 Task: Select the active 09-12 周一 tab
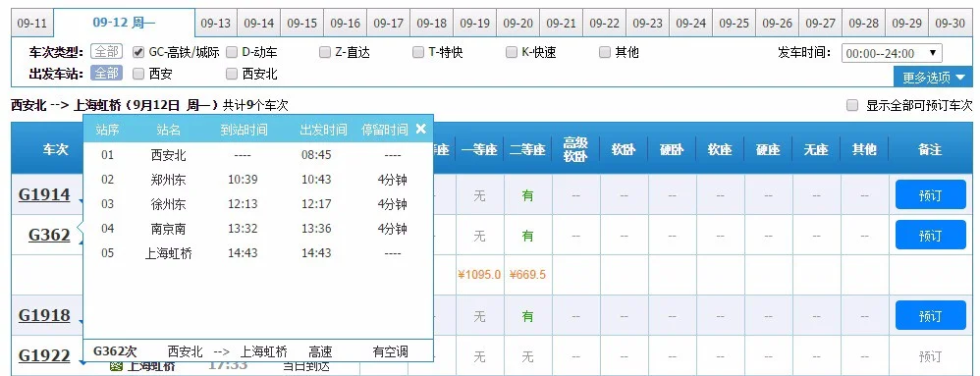pyautogui.click(x=124, y=24)
